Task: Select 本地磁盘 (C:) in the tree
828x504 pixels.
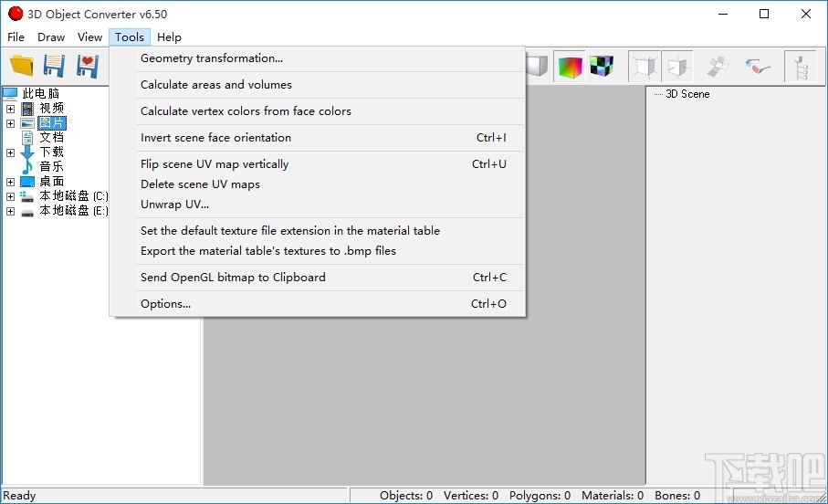Action: point(73,196)
